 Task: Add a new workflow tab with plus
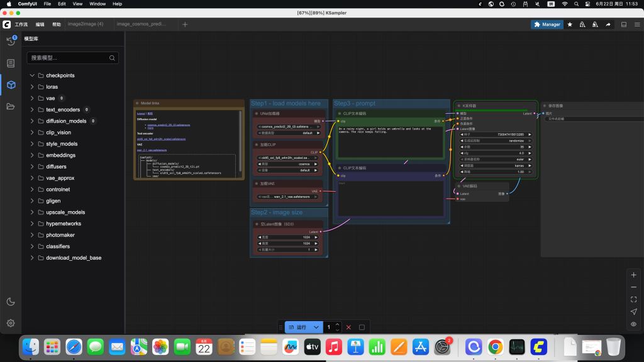[x=185, y=25]
